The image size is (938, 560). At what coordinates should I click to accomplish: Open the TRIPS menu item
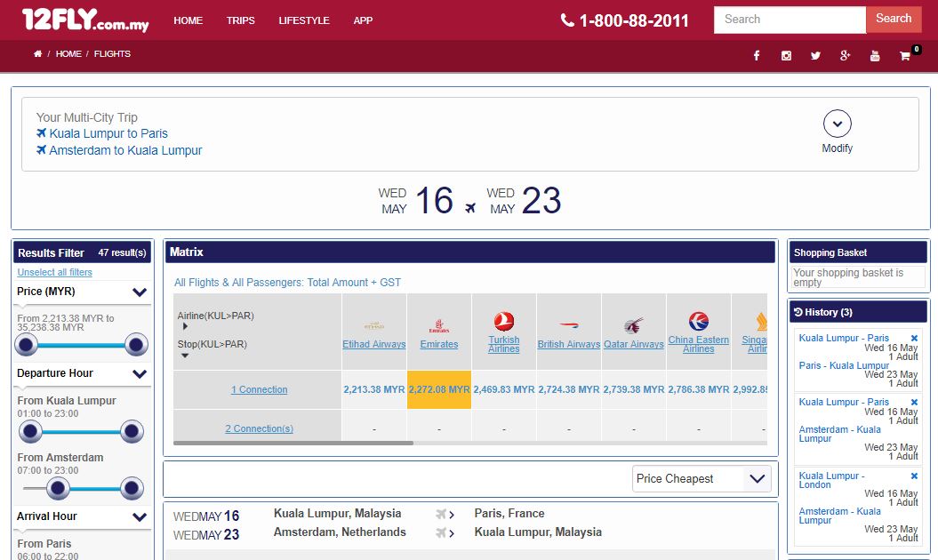pos(240,20)
